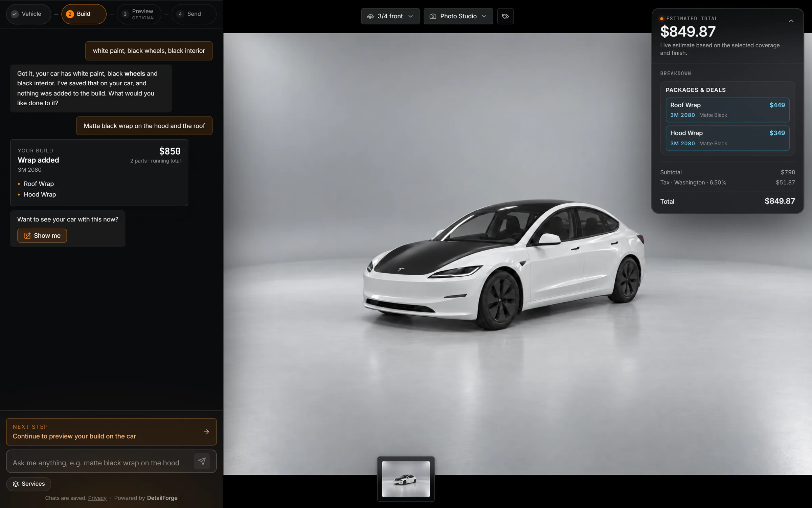Click the Packages & Deals heading
Viewport: 812px width, 508px height.
coord(696,90)
